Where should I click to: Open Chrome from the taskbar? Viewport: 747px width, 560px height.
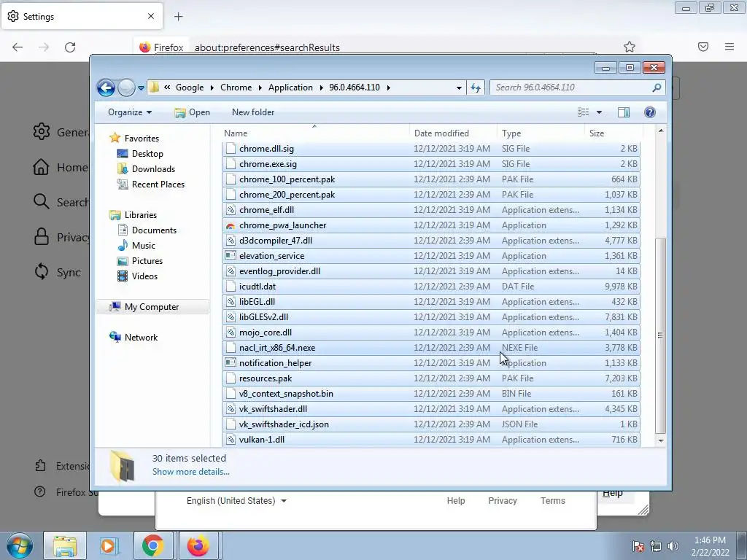pos(152,545)
